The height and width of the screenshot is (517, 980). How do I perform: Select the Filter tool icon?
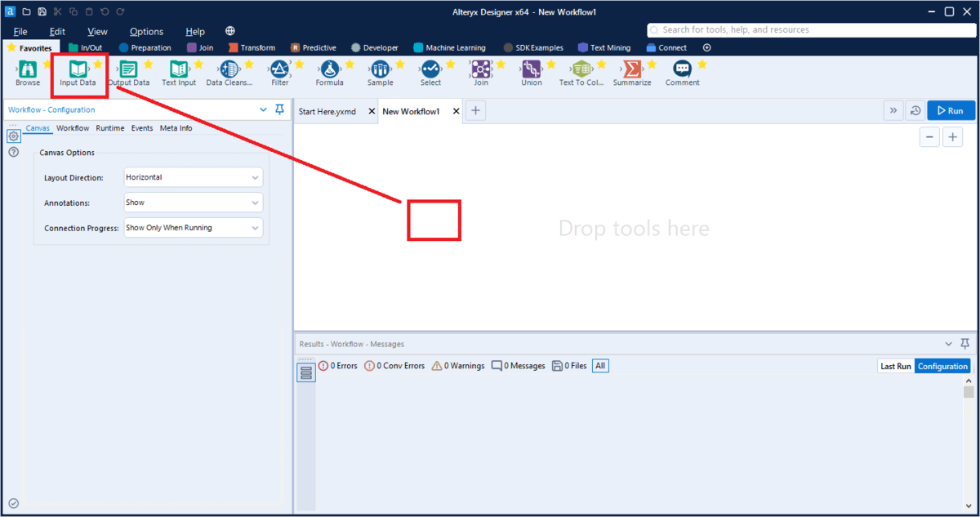pyautogui.click(x=280, y=69)
